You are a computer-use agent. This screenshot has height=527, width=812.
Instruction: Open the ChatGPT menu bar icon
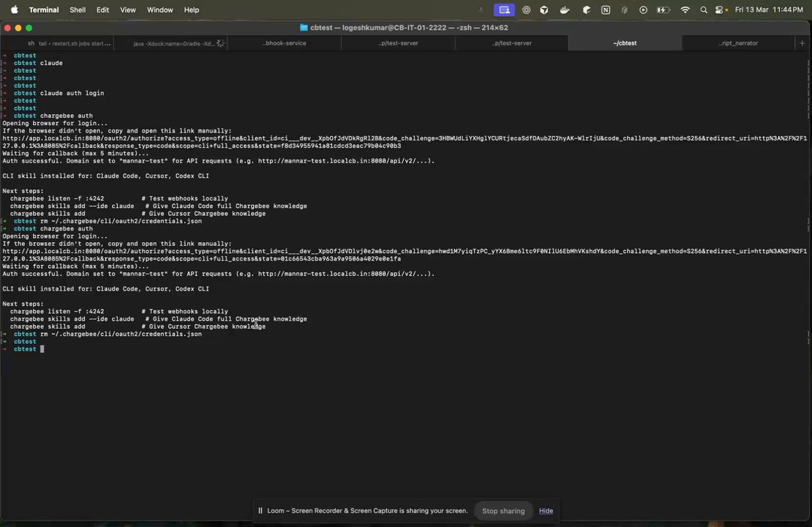[x=526, y=10]
